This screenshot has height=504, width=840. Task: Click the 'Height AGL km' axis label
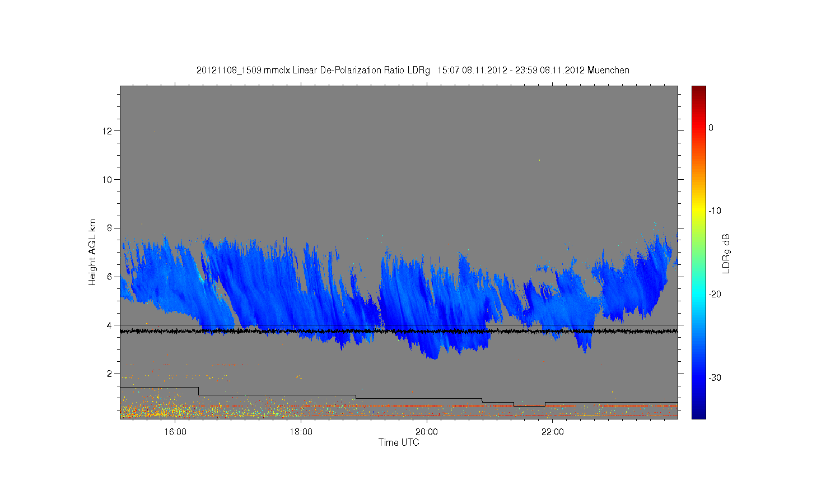point(92,252)
